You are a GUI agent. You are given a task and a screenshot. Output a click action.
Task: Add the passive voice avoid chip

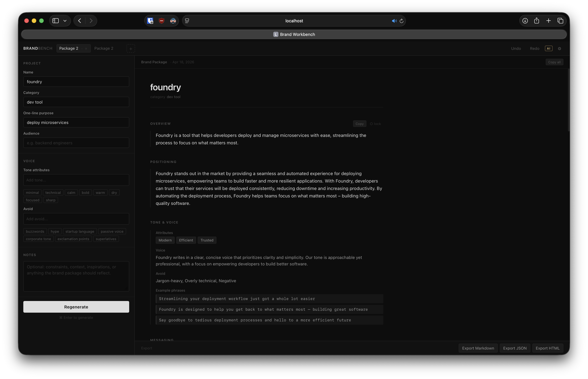(x=112, y=232)
